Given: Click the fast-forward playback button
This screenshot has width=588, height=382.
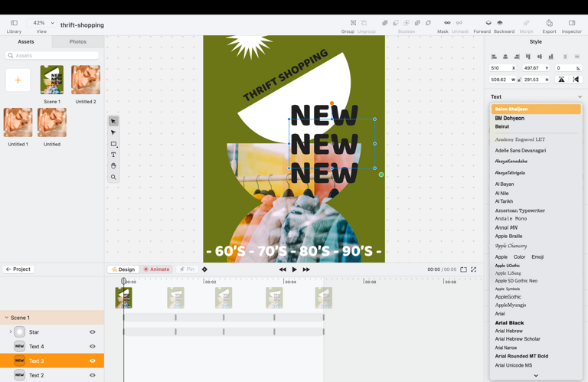Looking at the screenshot, I should coord(306,269).
